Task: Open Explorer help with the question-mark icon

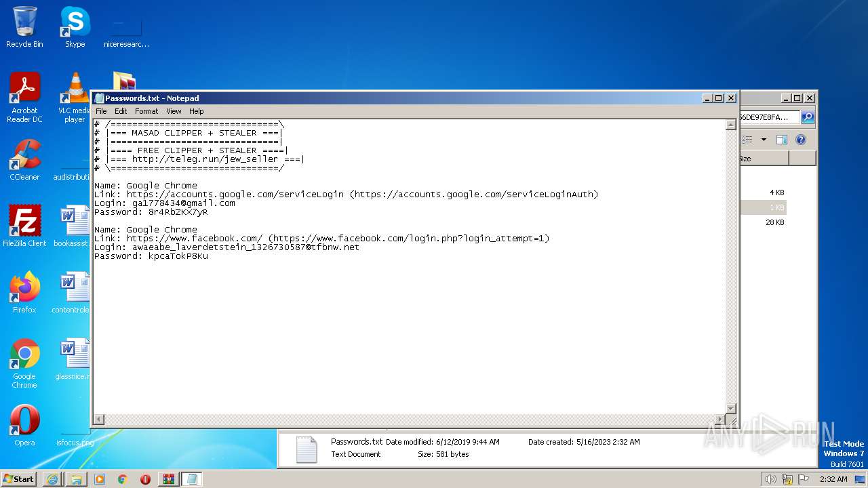Action: pos(801,140)
